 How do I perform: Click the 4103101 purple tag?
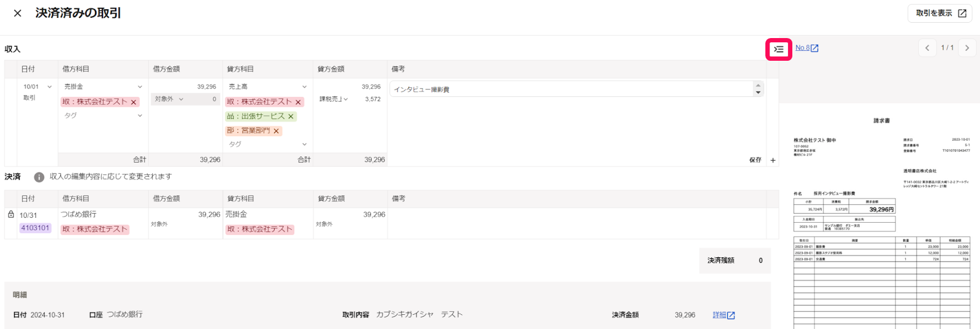point(35,228)
